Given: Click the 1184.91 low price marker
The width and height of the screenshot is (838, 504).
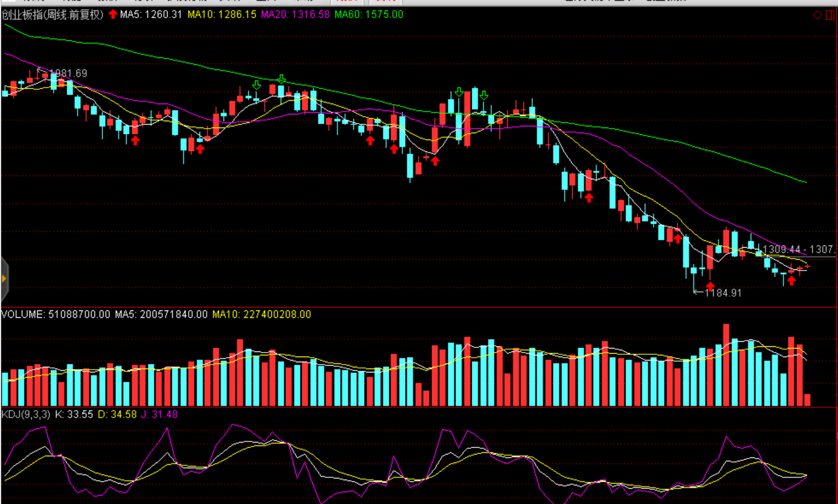Looking at the screenshot, I should pyautogui.click(x=723, y=293).
